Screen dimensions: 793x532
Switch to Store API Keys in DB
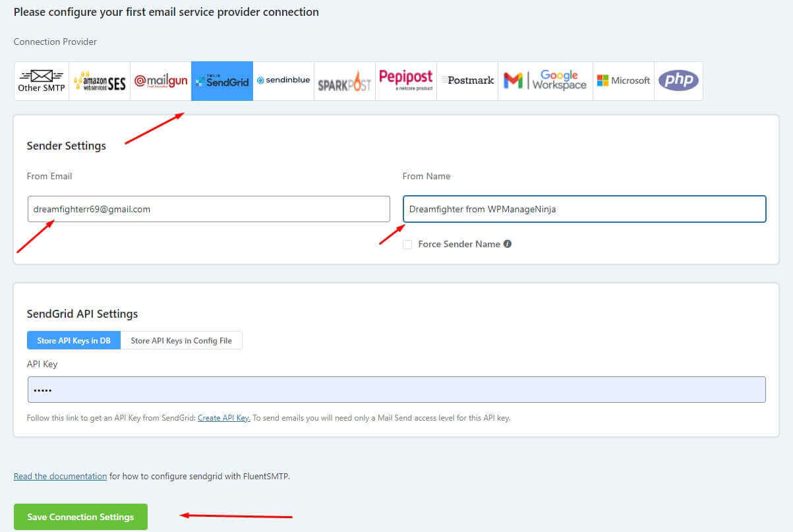click(x=74, y=340)
